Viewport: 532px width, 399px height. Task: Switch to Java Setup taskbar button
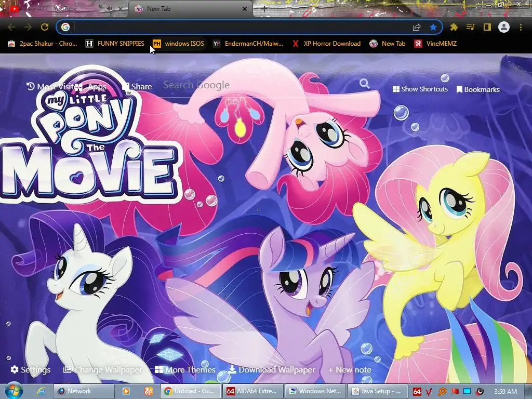[378, 391]
